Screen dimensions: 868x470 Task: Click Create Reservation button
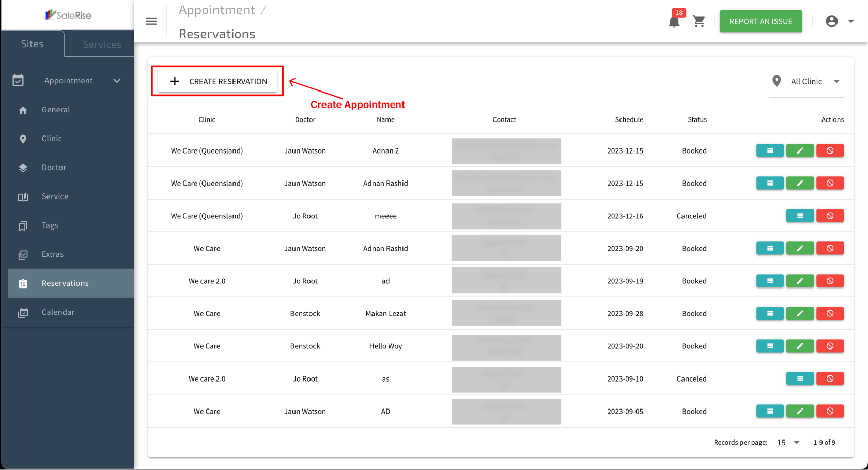(218, 81)
